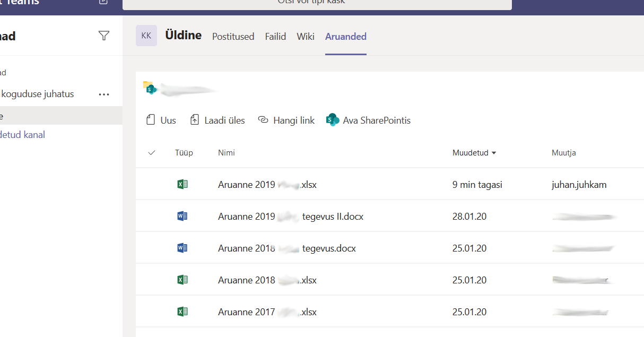Viewport: 644px width, 337px height.
Task: Open the Uus new file menu
Action: coord(161,120)
